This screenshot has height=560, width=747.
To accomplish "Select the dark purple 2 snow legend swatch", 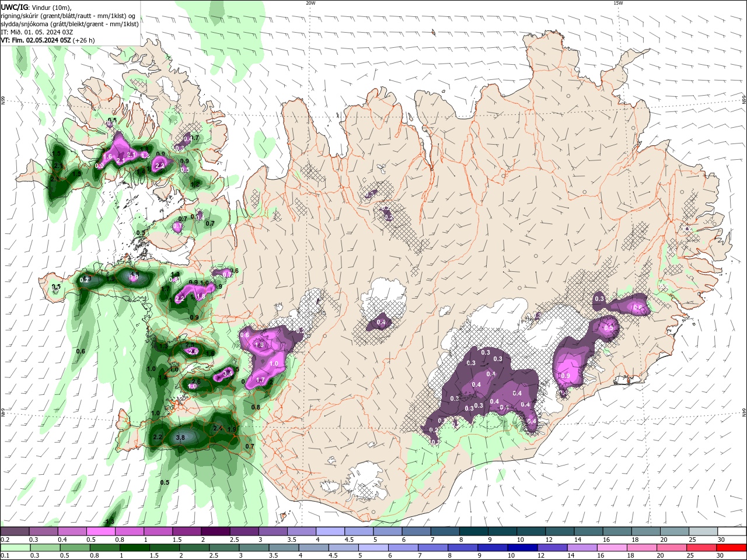I will pyautogui.click(x=215, y=531).
